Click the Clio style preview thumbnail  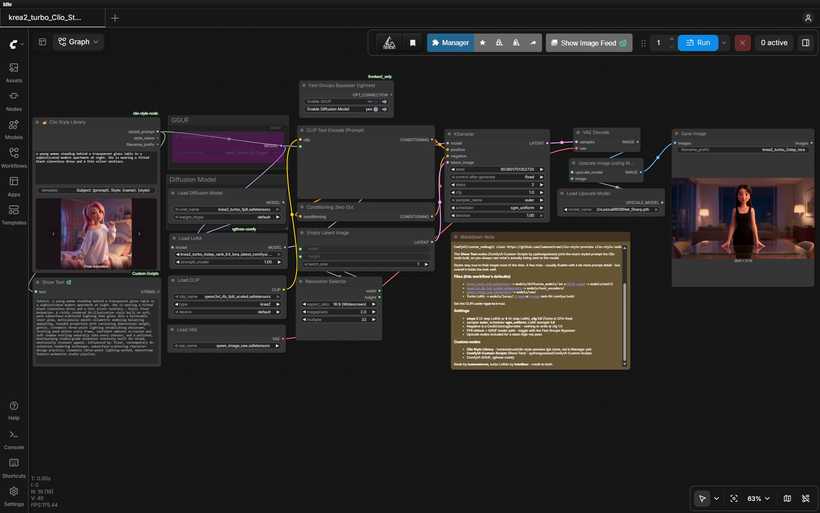(x=96, y=234)
